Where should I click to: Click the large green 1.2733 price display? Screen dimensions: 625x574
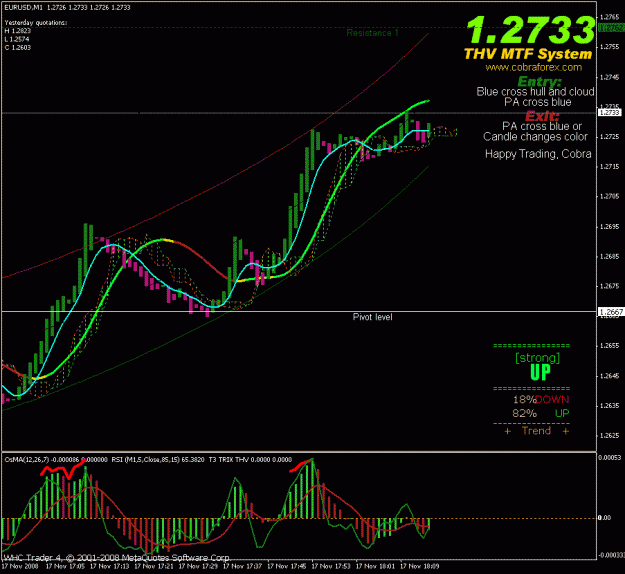[x=531, y=30]
